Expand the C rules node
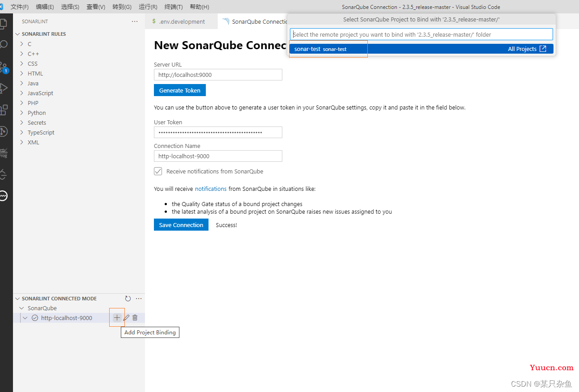 click(x=21, y=44)
